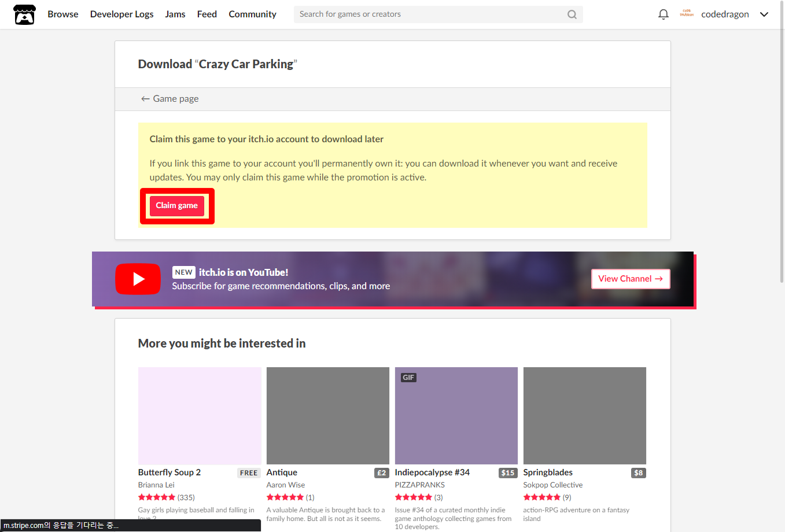Click the View Channel button
Screen dimensions: 785x532
click(631, 279)
